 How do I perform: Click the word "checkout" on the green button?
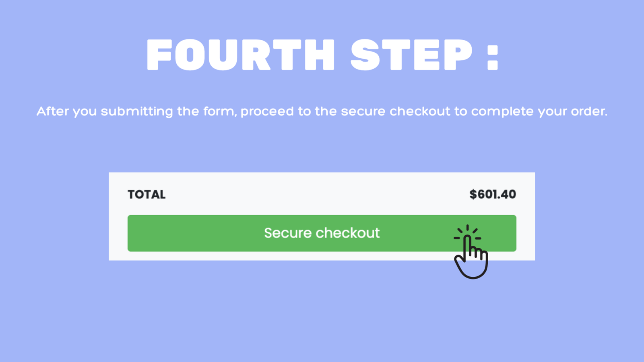347,233
